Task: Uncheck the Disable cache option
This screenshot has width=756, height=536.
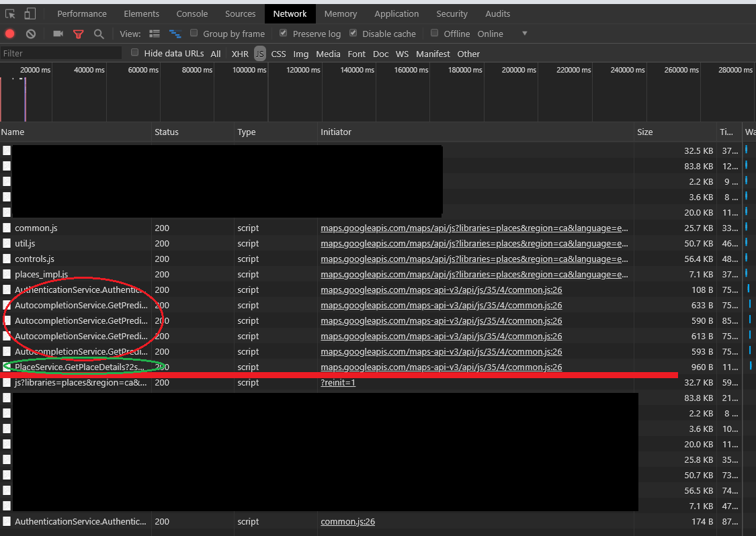Action: click(353, 33)
